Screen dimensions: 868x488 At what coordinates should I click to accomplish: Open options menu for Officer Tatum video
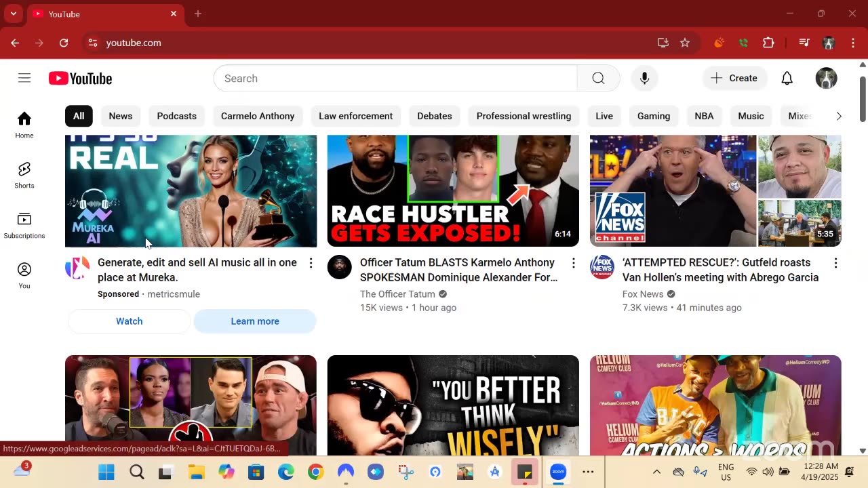point(573,263)
